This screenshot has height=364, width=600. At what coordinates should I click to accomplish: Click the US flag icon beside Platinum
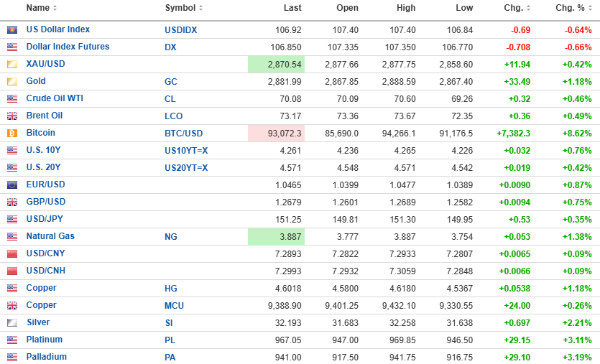(12, 340)
